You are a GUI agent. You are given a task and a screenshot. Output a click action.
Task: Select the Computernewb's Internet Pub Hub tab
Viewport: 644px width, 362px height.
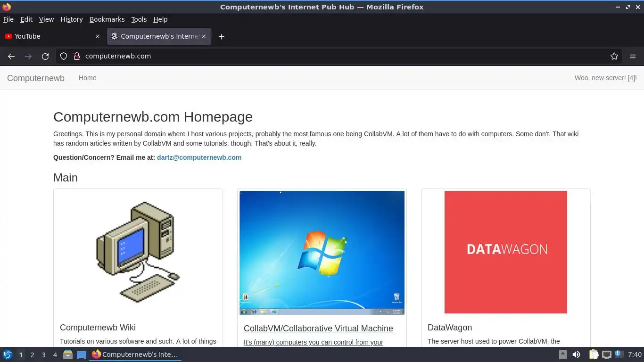159,36
